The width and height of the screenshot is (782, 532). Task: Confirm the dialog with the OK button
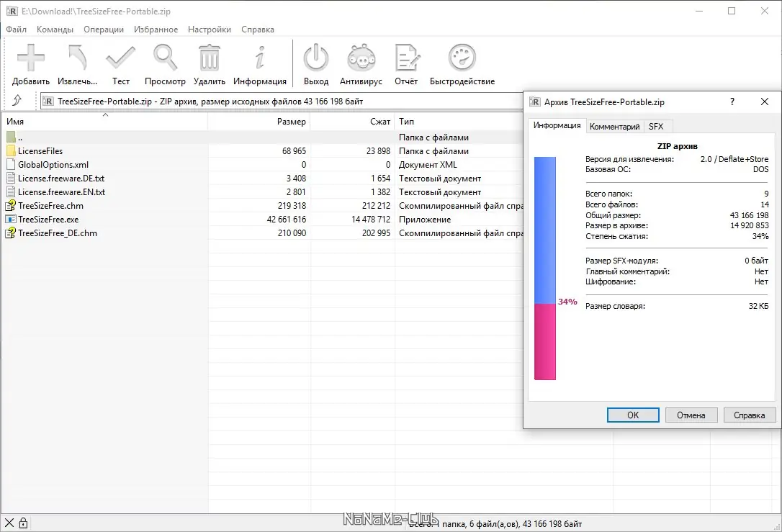coord(633,415)
